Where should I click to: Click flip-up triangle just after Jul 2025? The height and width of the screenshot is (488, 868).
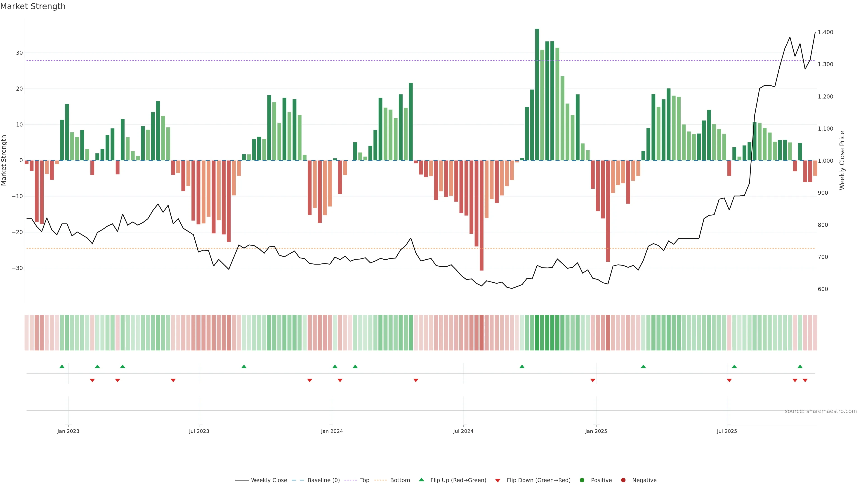click(734, 366)
